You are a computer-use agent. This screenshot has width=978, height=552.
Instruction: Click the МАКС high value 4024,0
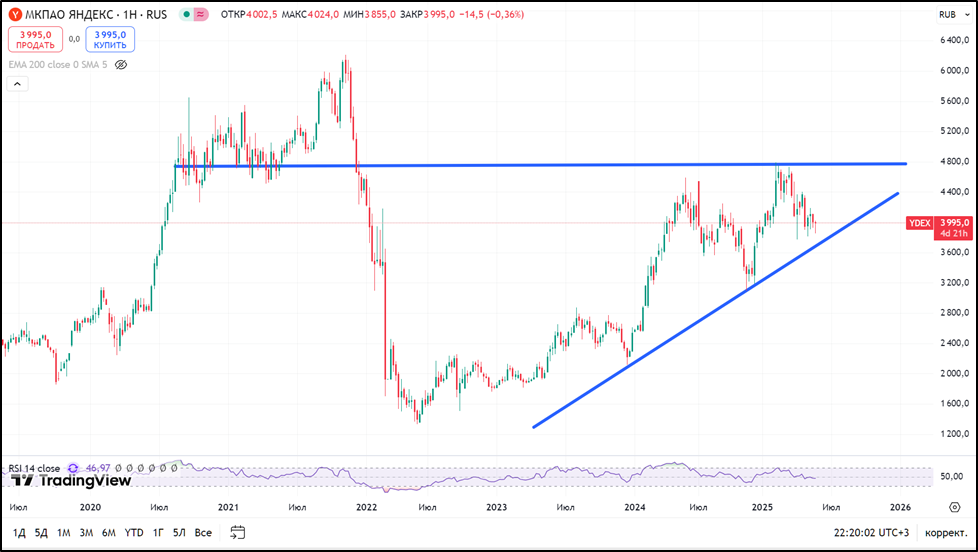click(323, 14)
